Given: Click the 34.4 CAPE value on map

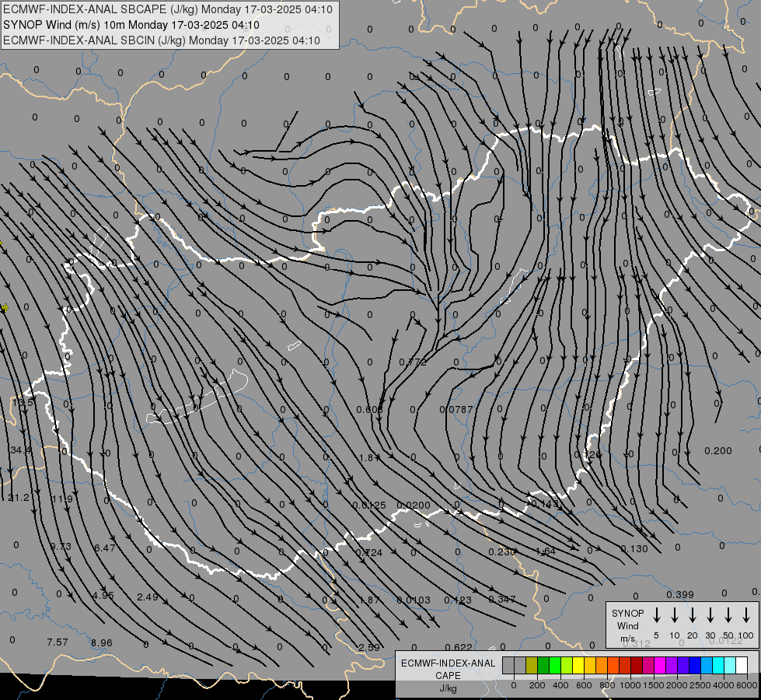Looking at the screenshot, I should 20,450.
